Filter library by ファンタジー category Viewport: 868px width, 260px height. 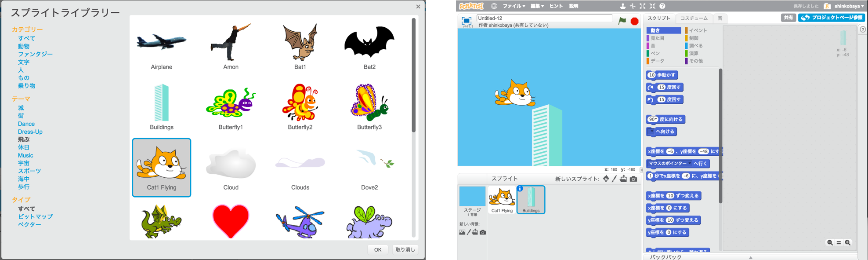[35, 54]
